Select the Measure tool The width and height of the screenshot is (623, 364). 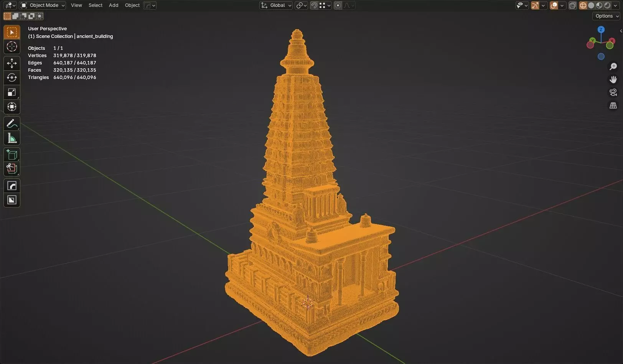tap(12, 138)
